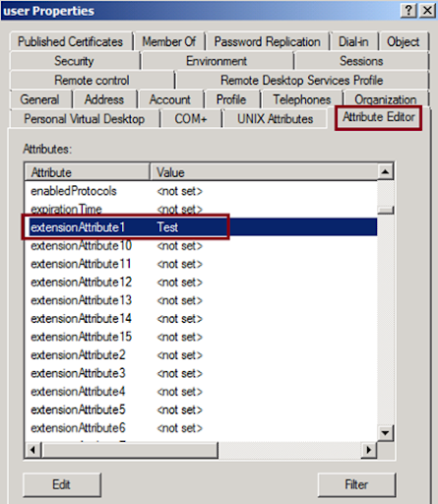Switch to the Telephones tab

[x=302, y=99]
